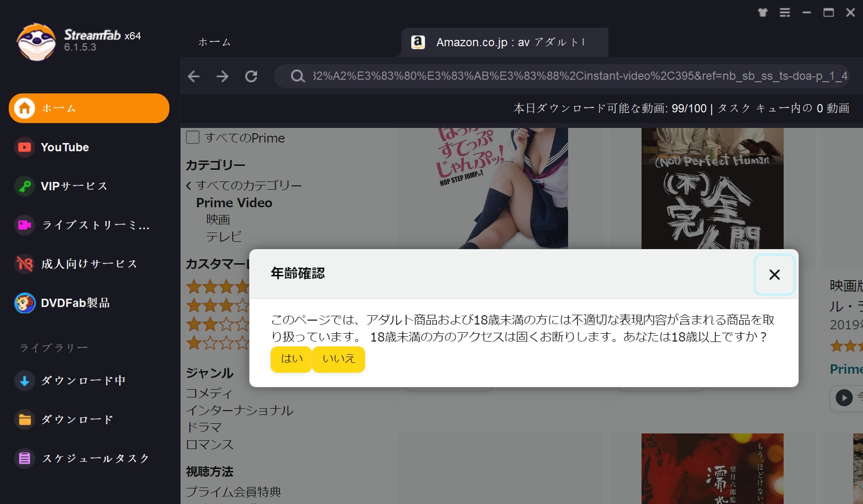Switch to the ホーム tab
863x504 pixels.
[214, 42]
